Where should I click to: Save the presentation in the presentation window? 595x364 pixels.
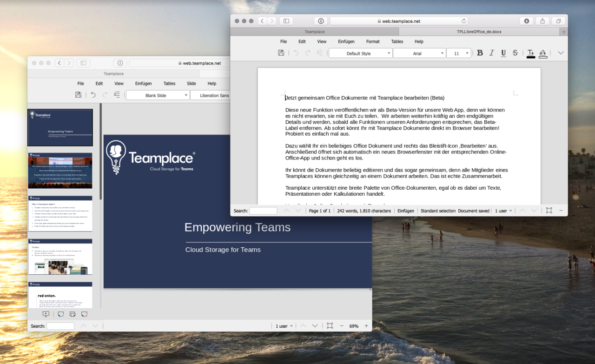tap(78, 95)
